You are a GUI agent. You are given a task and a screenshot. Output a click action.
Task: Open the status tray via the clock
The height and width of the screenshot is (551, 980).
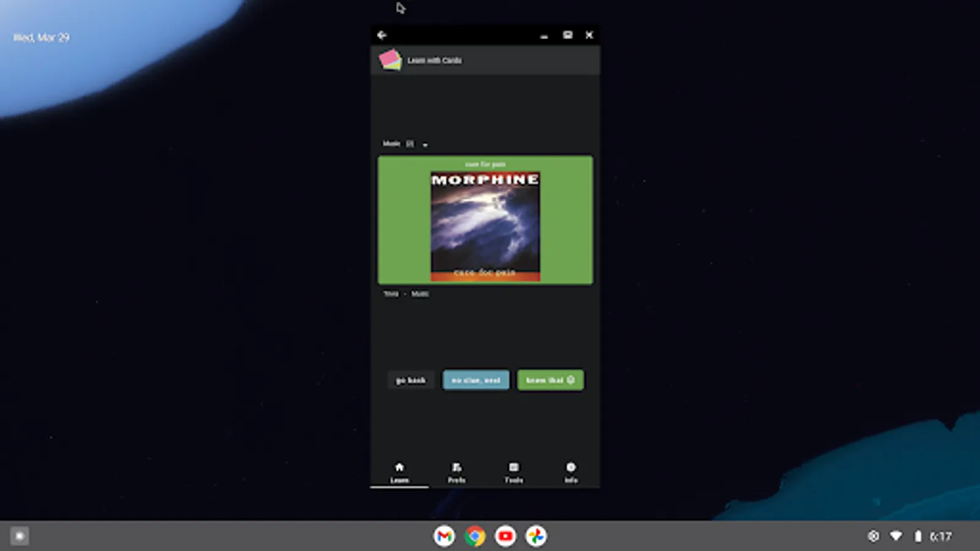tap(941, 536)
